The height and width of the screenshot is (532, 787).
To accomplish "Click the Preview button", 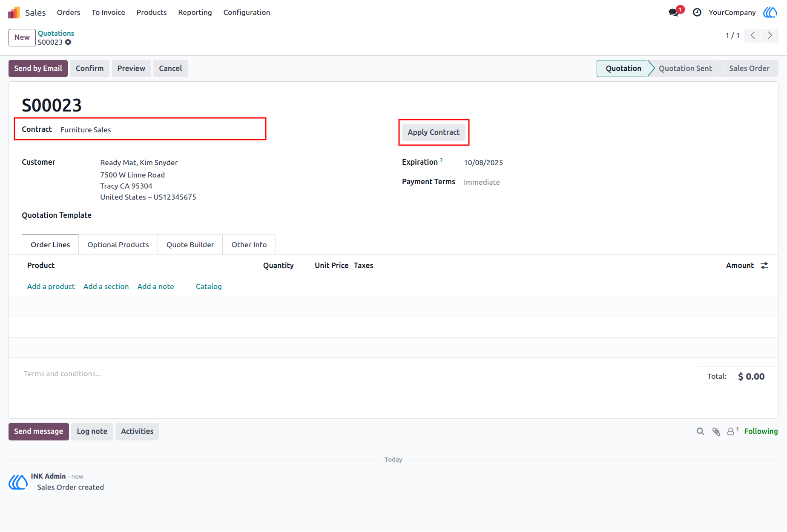I will (131, 69).
